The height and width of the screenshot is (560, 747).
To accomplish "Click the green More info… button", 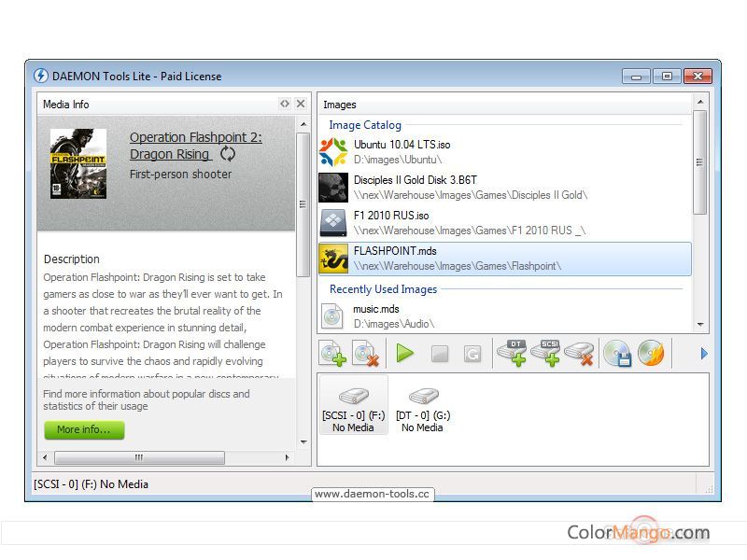I will [84, 429].
